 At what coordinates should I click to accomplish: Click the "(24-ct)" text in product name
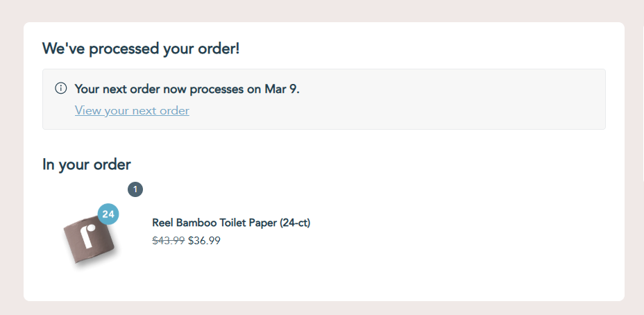click(295, 223)
